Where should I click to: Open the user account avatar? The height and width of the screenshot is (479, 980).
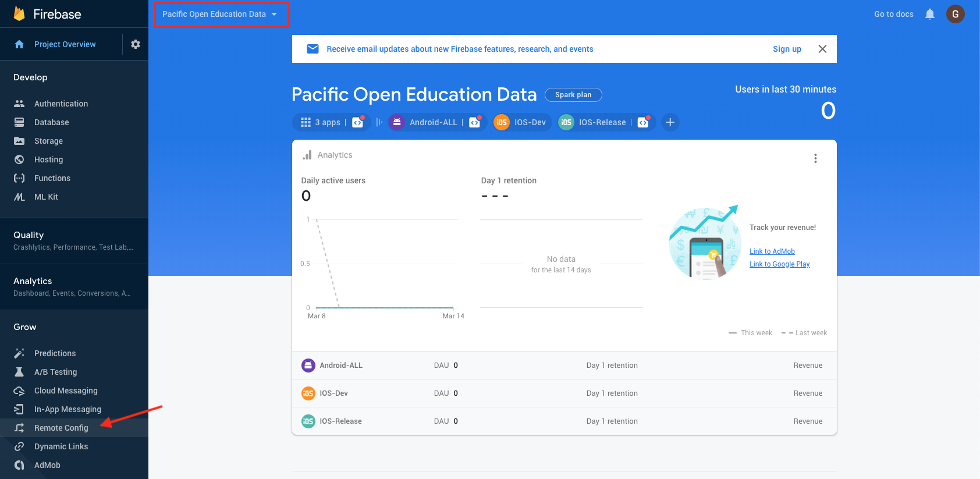[x=955, y=14]
